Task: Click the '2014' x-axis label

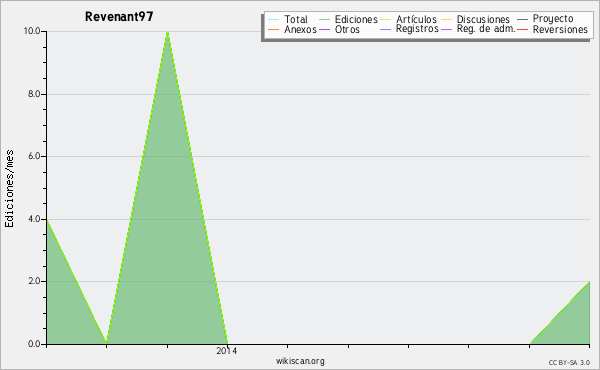Action: 227,350
